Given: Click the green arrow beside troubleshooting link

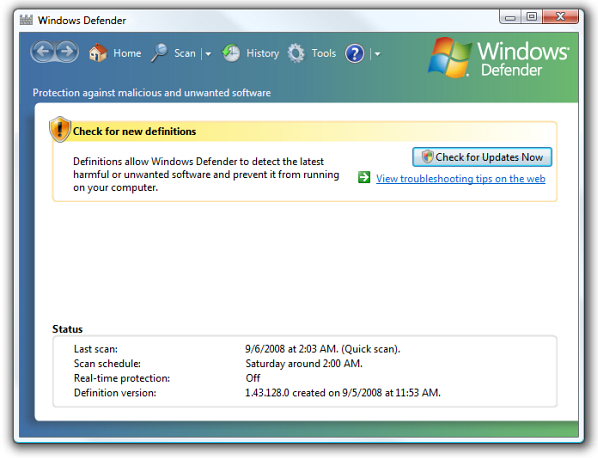Looking at the screenshot, I should [364, 177].
